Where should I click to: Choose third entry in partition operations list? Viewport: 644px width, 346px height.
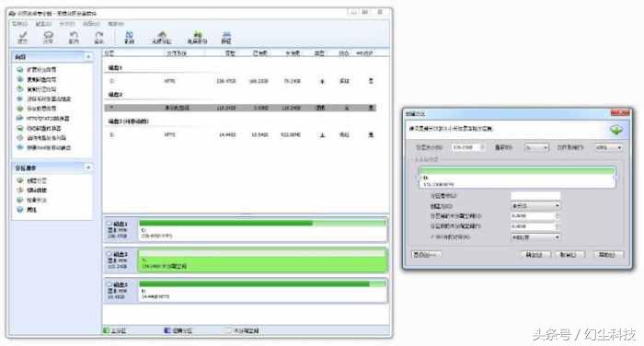[32, 200]
